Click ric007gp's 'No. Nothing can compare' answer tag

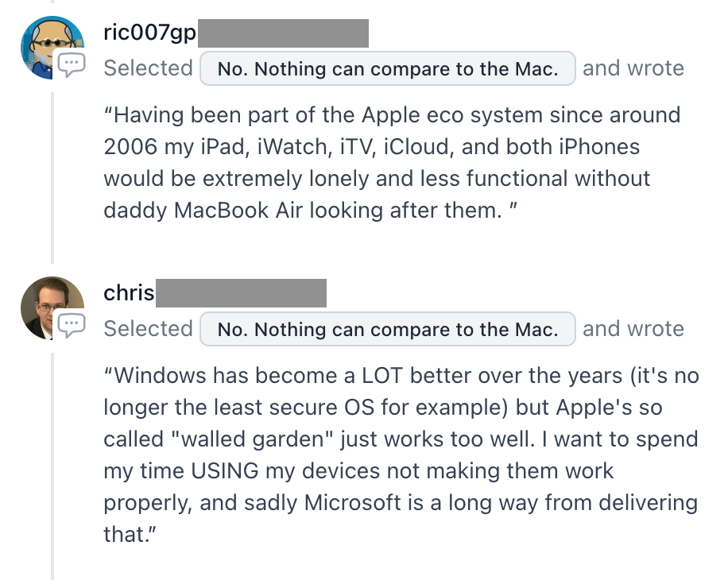pos(388,68)
